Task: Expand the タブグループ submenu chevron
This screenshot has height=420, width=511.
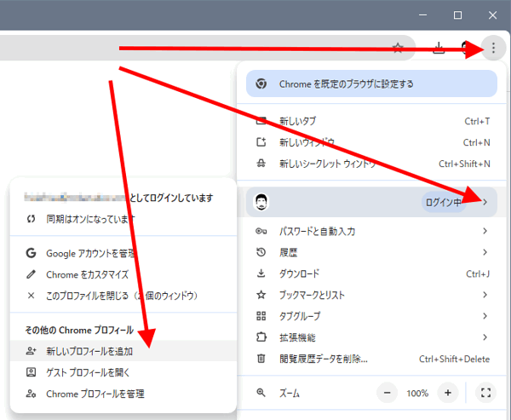Action: [485, 316]
